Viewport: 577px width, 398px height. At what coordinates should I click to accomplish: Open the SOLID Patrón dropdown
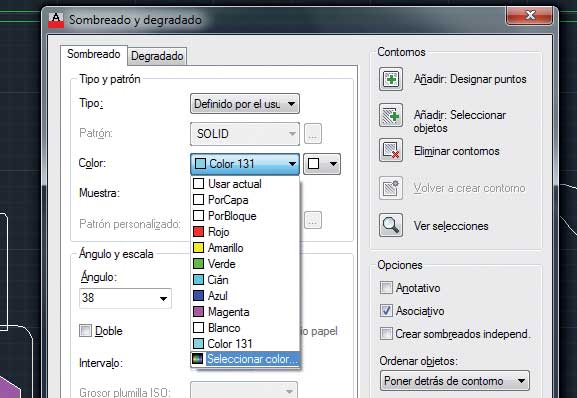coord(245,134)
